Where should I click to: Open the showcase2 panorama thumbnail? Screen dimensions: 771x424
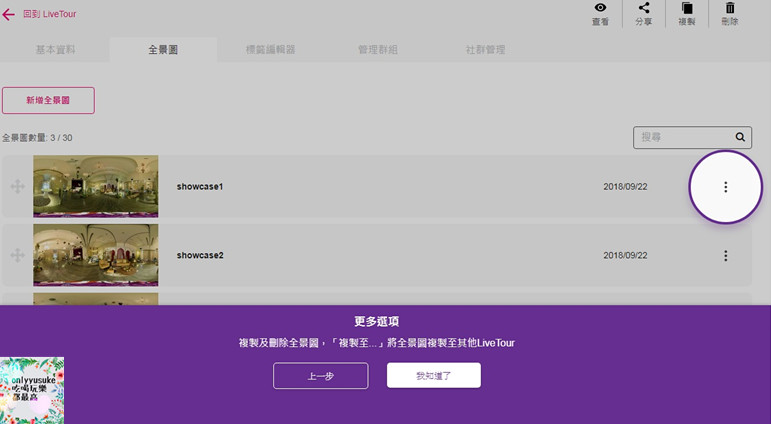pos(96,255)
